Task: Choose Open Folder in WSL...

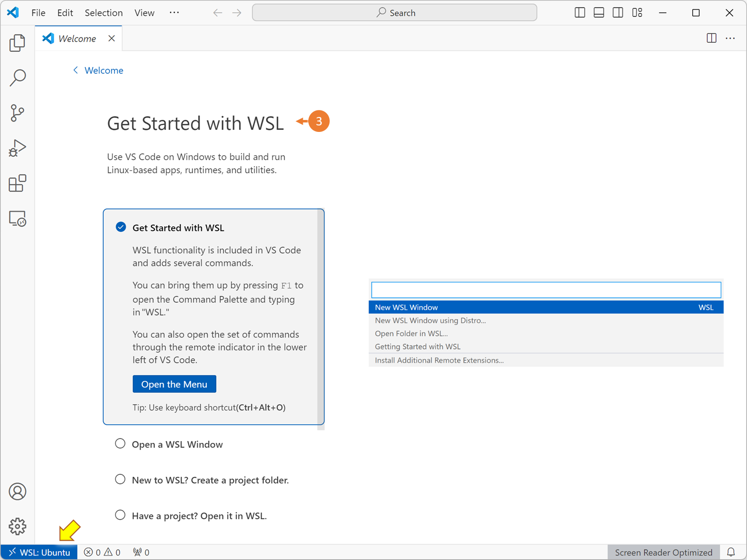Action: pos(546,334)
